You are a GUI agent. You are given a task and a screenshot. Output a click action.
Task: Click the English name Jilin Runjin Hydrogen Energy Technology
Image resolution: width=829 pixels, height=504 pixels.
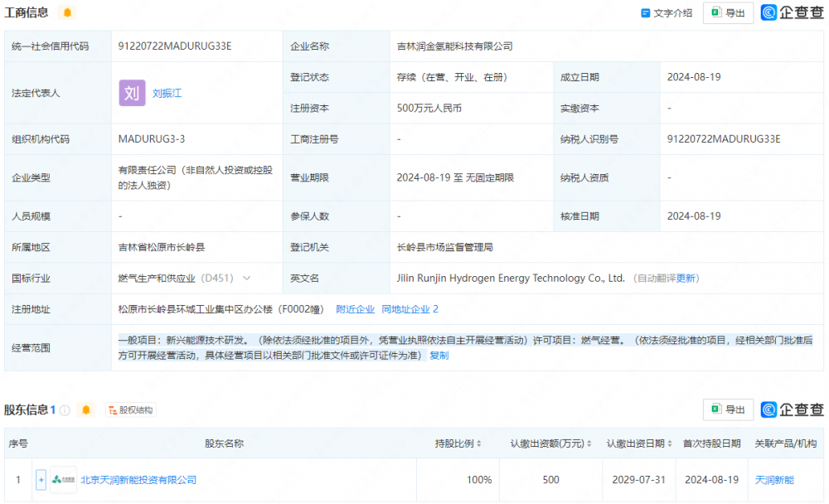click(x=511, y=279)
